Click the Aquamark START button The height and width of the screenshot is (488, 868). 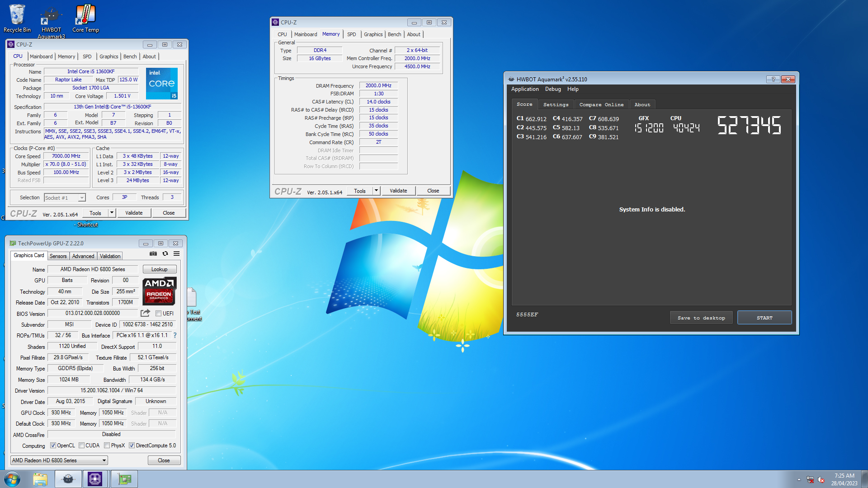coord(764,318)
